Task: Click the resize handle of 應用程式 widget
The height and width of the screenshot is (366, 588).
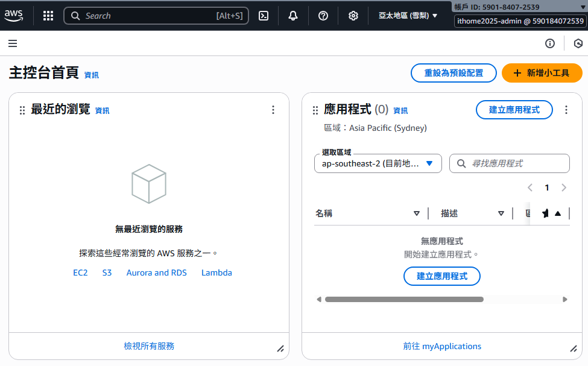Action: (574, 349)
